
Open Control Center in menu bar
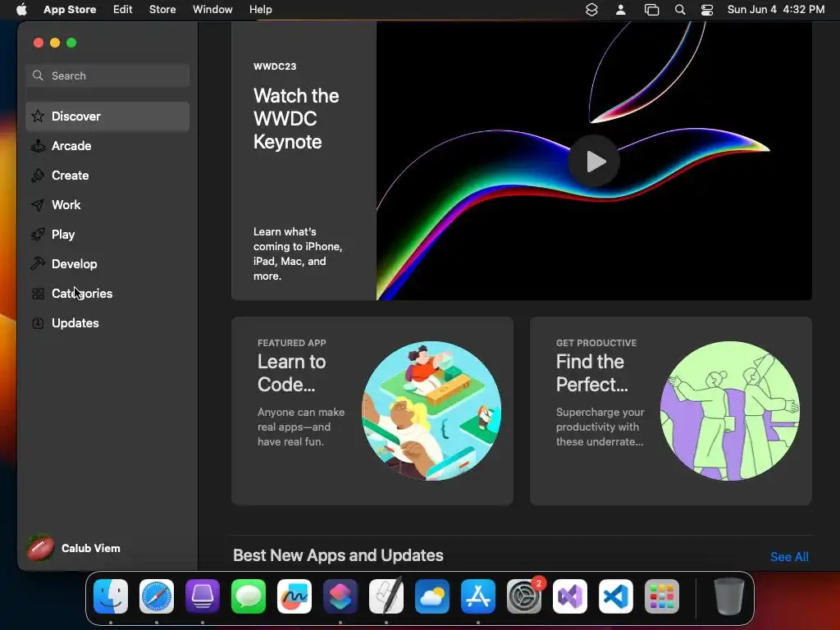pyautogui.click(x=707, y=10)
